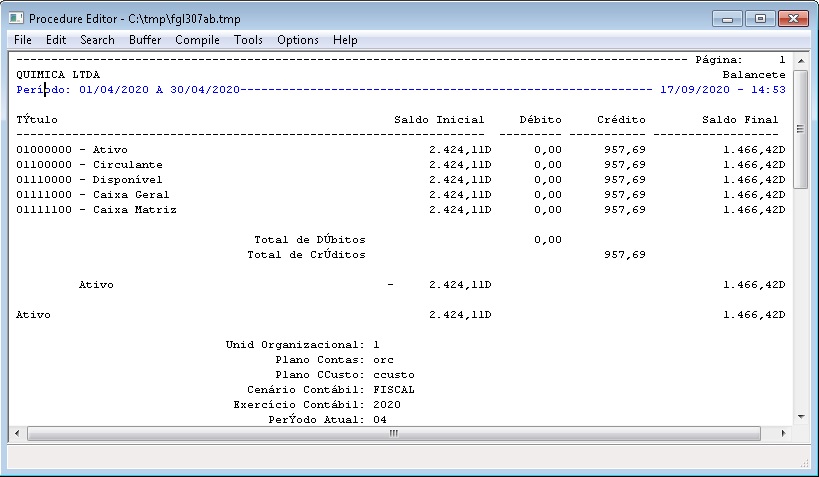Click the '01110000 - Disponível' row
Image resolution: width=819 pixels, height=477 pixels.
tap(401, 180)
